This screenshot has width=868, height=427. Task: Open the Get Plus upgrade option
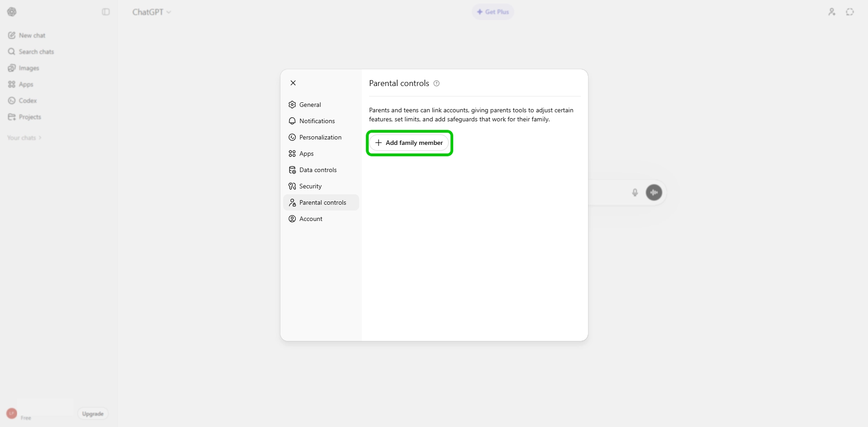[x=493, y=12]
